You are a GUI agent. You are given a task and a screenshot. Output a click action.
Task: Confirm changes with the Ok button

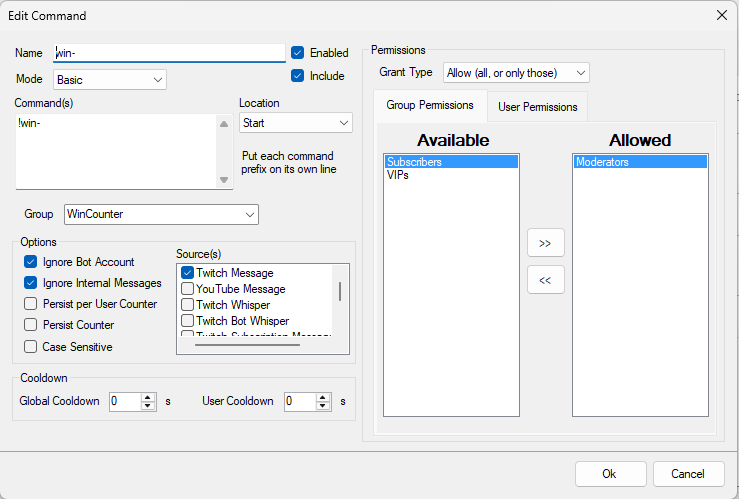coord(610,474)
